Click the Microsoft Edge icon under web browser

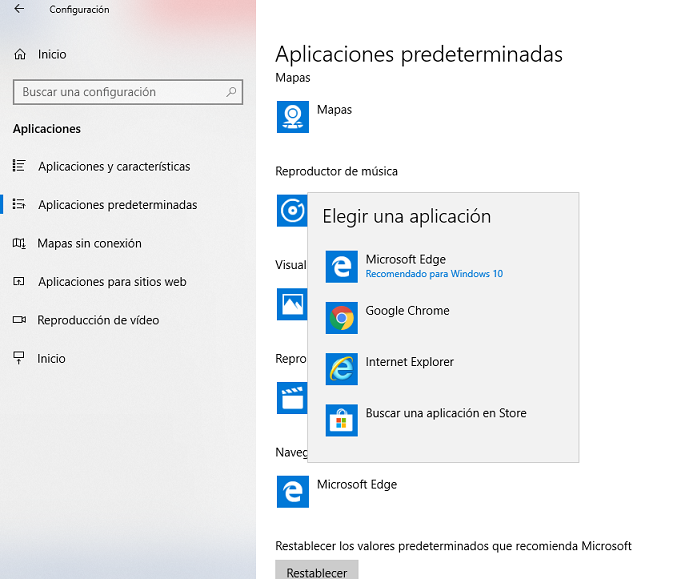(293, 492)
